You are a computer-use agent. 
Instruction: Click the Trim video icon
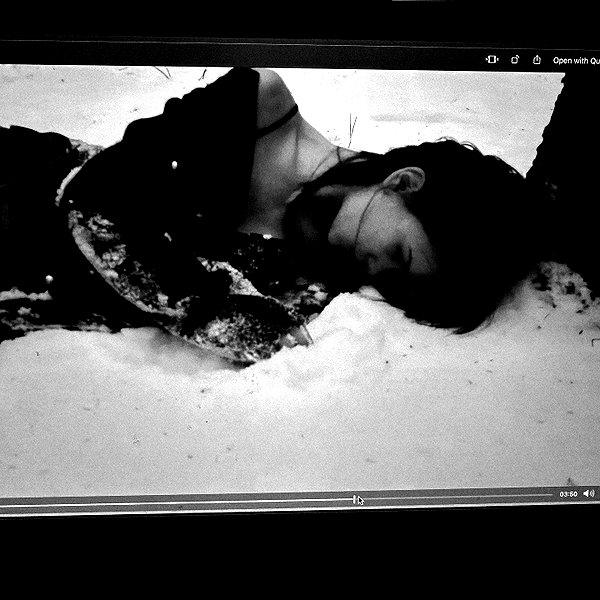(492, 59)
